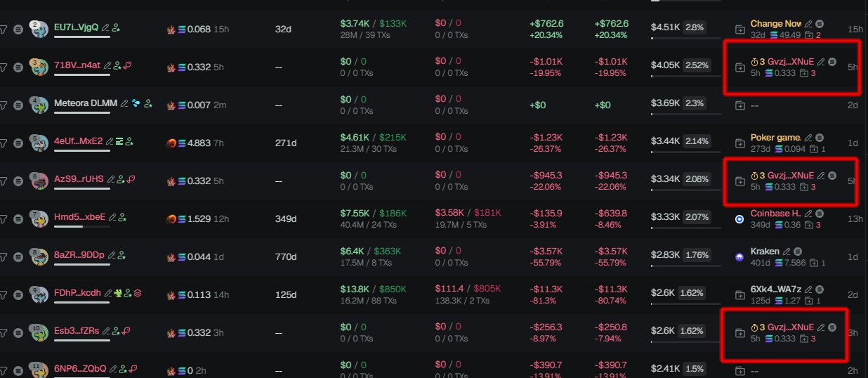Click the round list icon left of avatar 7
The image size is (868, 378).
[19, 219]
